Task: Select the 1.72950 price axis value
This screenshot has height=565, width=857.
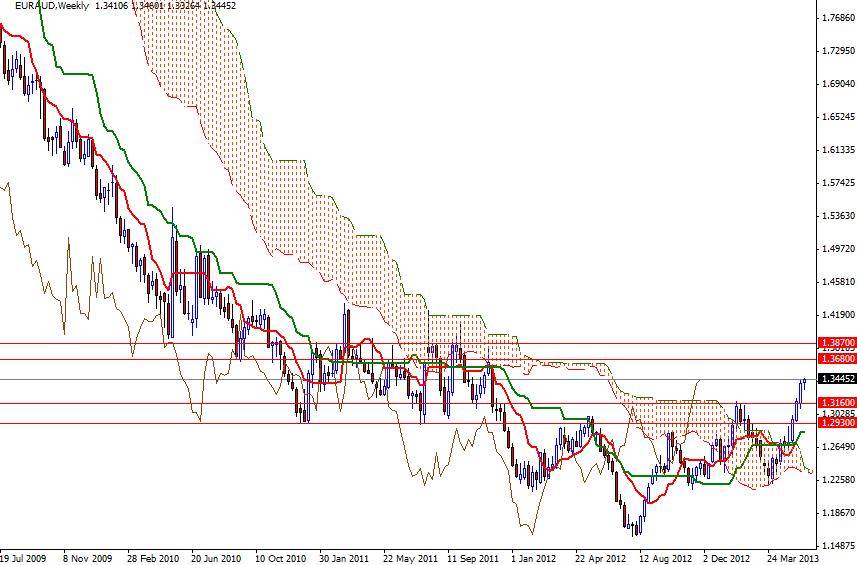Action: pos(838,51)
